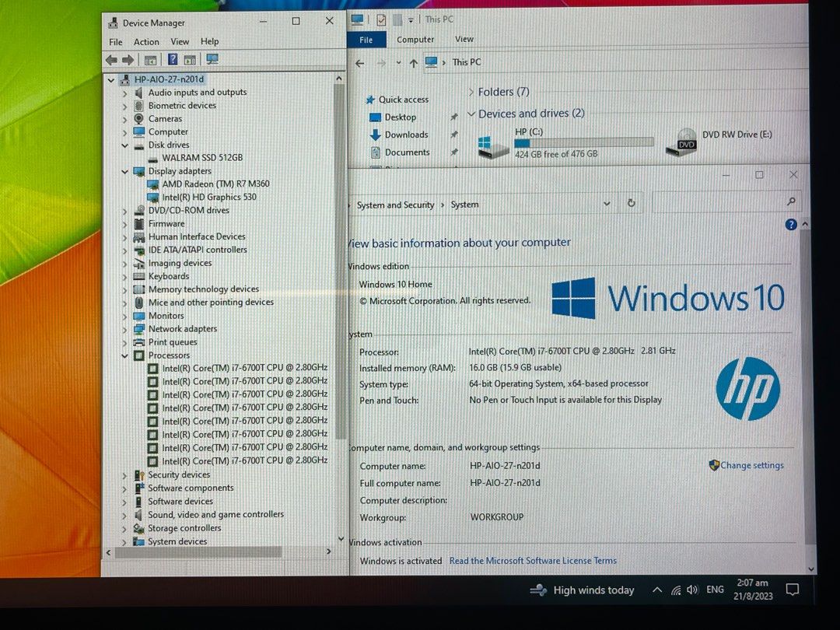Open the View ribbon tab in This PC
The height and width of the screenshot is (630, 840).
pyautogui.click(x=464, y=39)
